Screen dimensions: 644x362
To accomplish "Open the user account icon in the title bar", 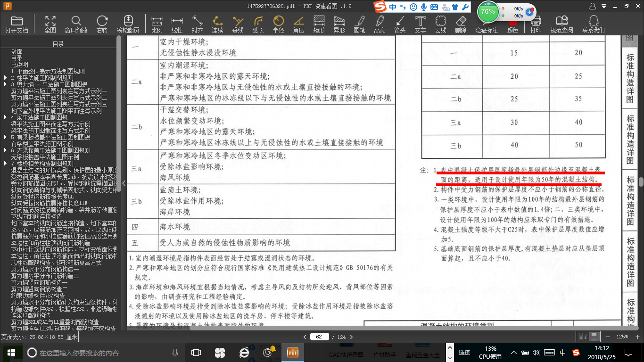I will 593,6.
